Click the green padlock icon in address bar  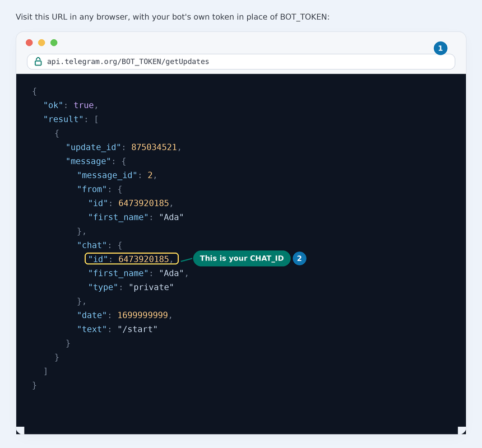pyautogui.click(x=38, y=62)
